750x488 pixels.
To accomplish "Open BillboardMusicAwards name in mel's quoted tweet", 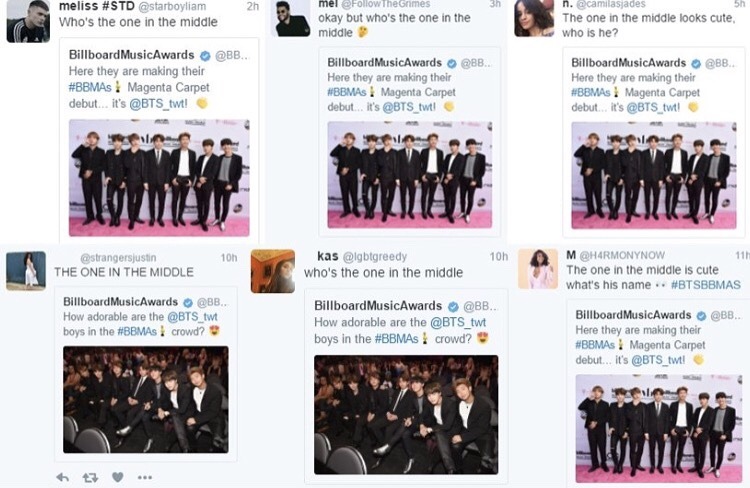I will tap(385, 63).
